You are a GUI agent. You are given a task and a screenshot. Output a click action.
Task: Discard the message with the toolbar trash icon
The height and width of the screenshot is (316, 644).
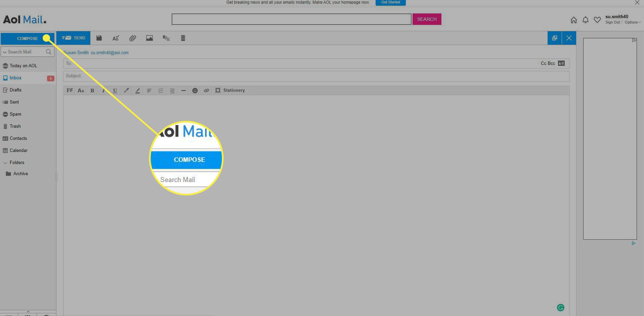point(183,38)
